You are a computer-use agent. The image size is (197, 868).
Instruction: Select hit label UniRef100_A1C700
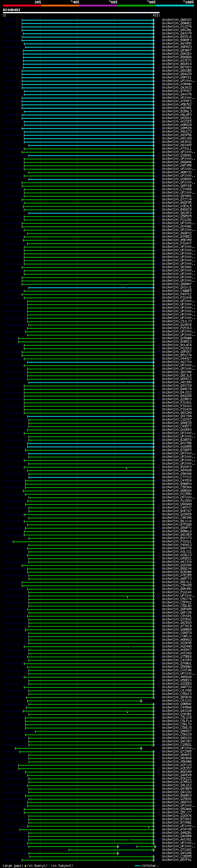tap(177, 362)
